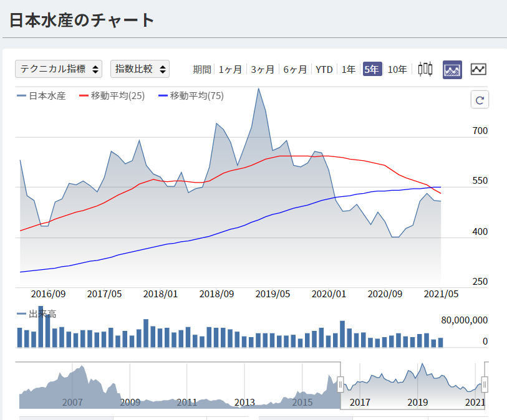The height and width of the screenshot is (420, 507).
Task: Click the 2021/05 x-axis label
Action: click(x=441, y=294)
